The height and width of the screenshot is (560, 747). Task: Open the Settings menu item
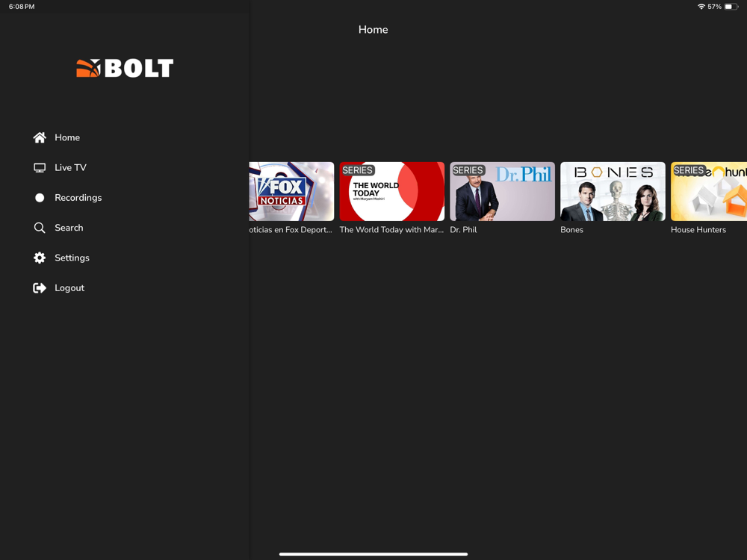tap(72, 258)
